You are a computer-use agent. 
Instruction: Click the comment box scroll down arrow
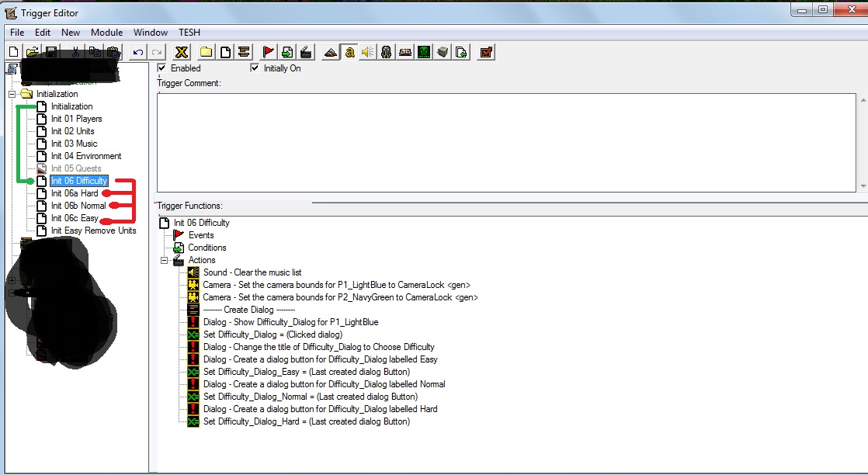[x=863, y=186]
